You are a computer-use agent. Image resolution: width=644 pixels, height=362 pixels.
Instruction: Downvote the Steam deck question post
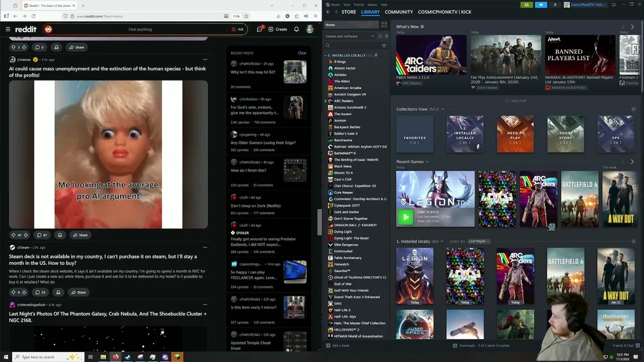pos(24,292)
